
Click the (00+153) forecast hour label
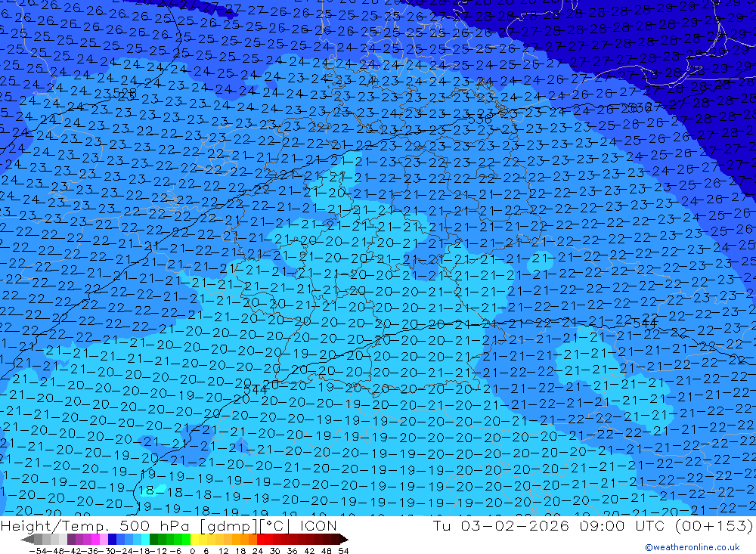pyautogui.click(x=714, y=525)
